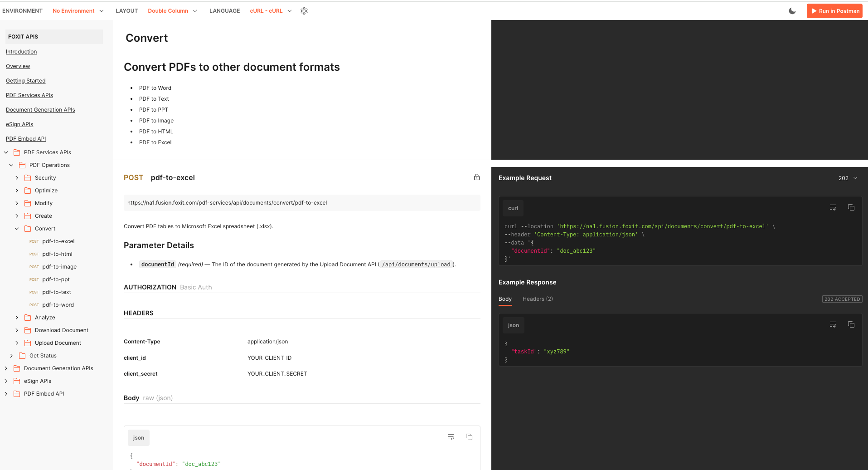
Task: Click the Run in Postman button
Action: (834, 11)
